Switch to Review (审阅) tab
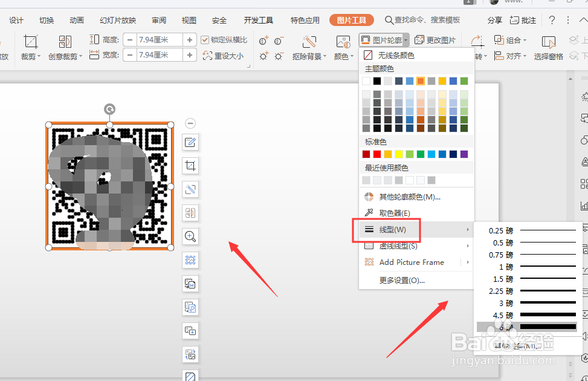The height and width of the screenshot is (381, 588). click(159, 21)
